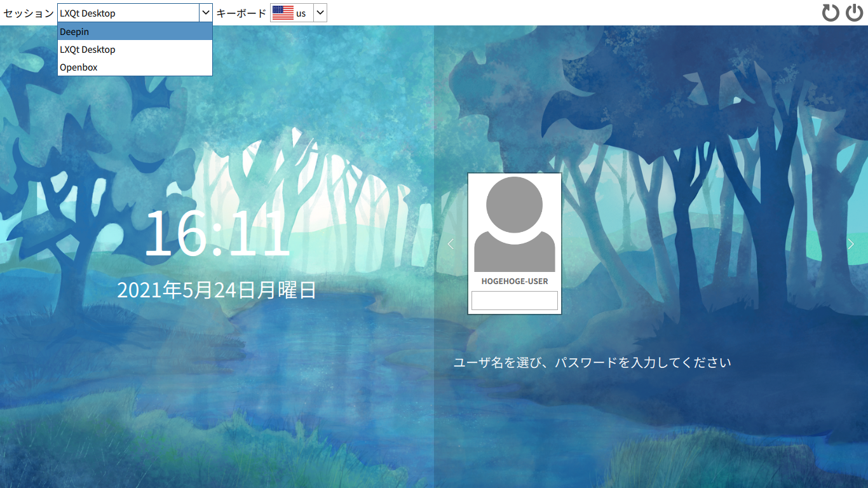
Task: Click the キーボード label
Action: tap(241, 13)
